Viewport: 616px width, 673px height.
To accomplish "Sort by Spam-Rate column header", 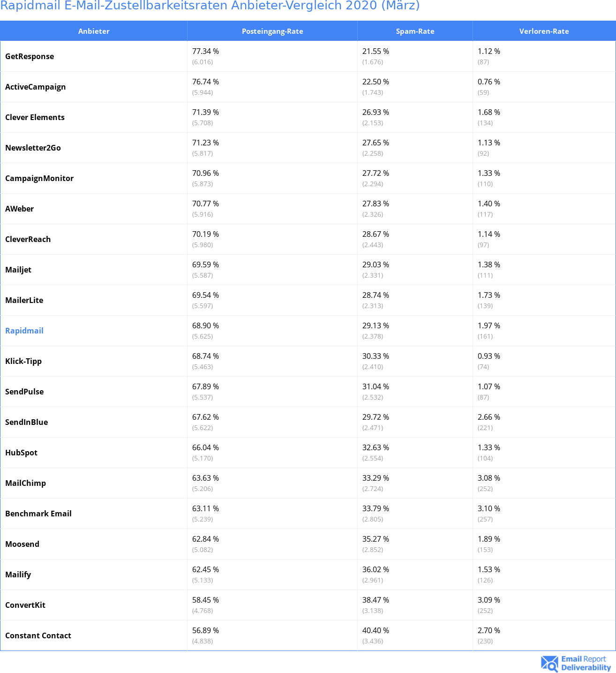I will [415, 31].
